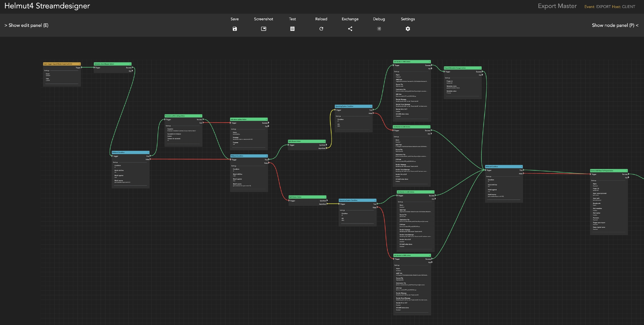The width and height of the screenshot is (644, 325).
Task: Show the node panel
Action: [615, 25]
